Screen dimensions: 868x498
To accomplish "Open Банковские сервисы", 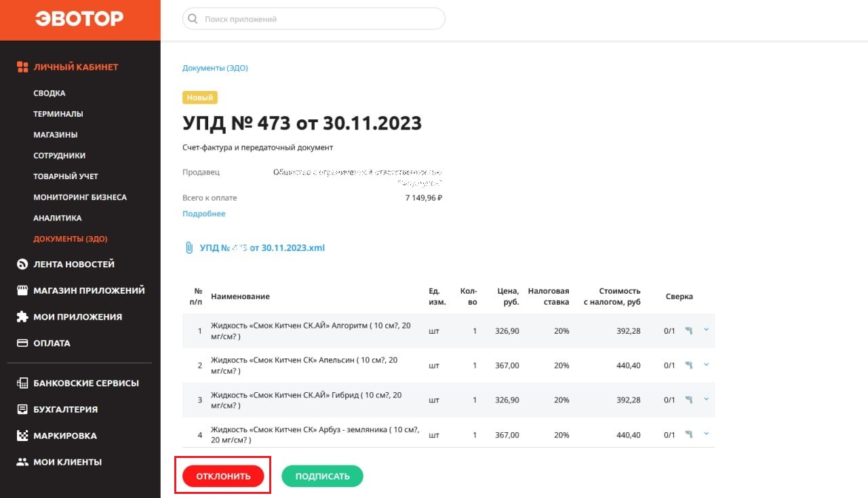I will pyautogui.click(x=86, y=383).
